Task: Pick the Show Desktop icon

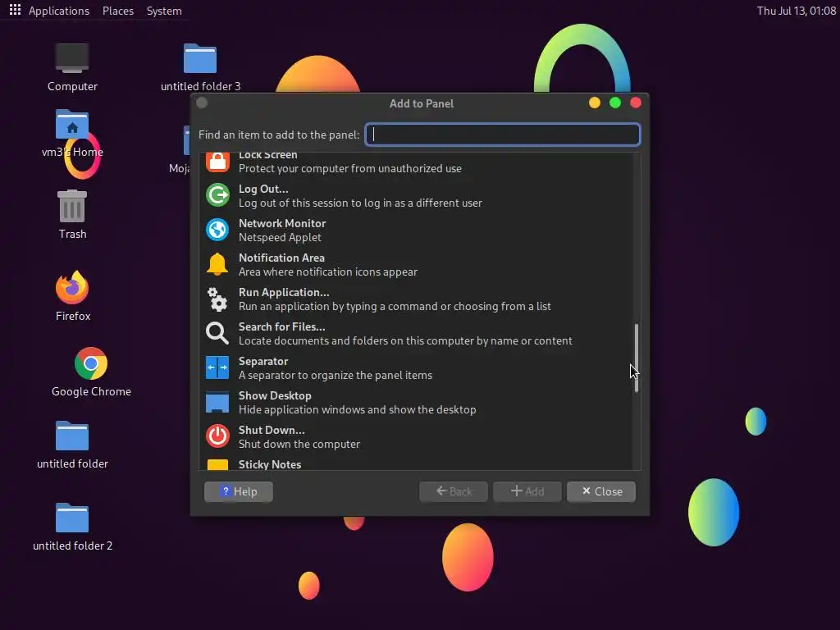Action: click(x=217, y=402)
